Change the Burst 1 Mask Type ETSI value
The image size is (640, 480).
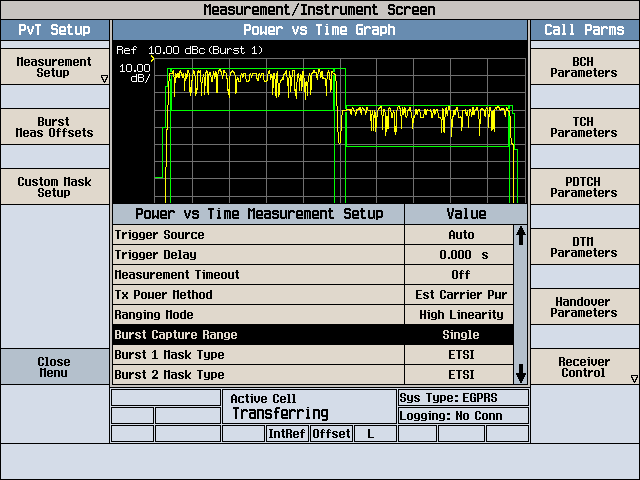click(x=459, y=355)
